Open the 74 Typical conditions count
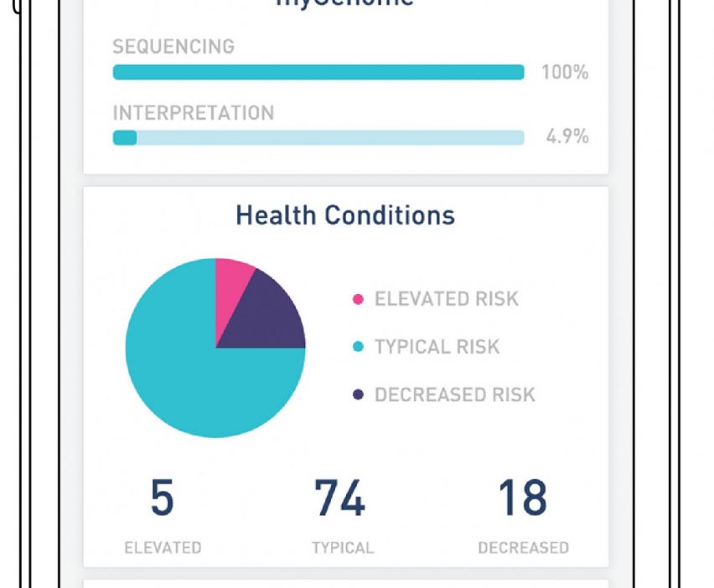 coord(340,498)
